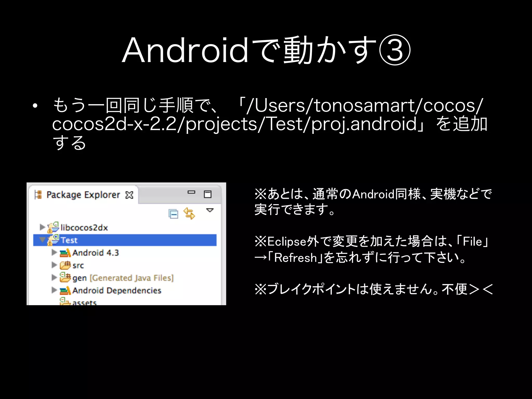Select the src folder
This screenshot has height=399, width=532.
pyautogui.click(x=78, y=265)
